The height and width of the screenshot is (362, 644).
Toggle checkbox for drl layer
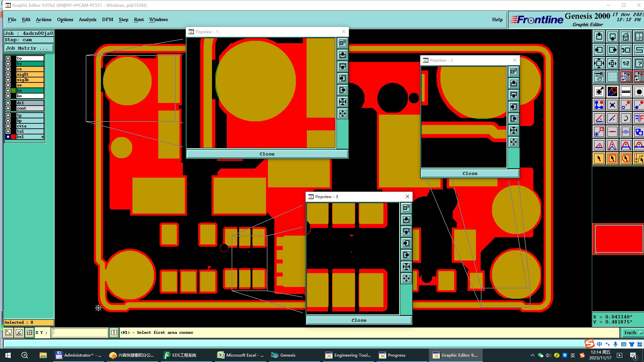pyautogui.click(x=8, y=103)
